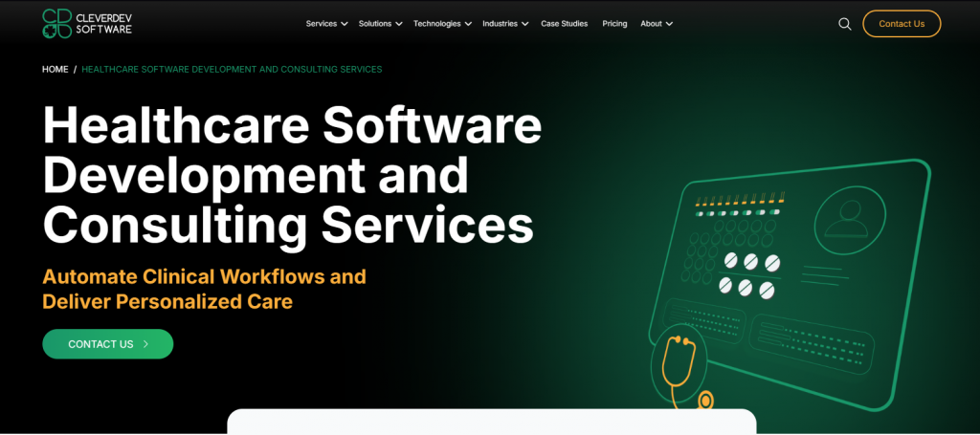This screenshot has height=435, width=980.
Task: Open the site search magnifier icon
Action: click(844, 24)
